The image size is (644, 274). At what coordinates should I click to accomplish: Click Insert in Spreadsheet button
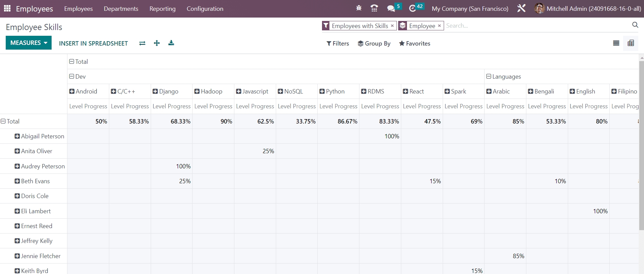coord(93,44)
